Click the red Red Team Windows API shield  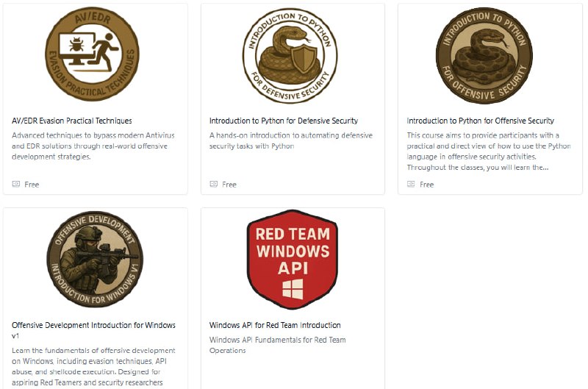click(293, 260)
